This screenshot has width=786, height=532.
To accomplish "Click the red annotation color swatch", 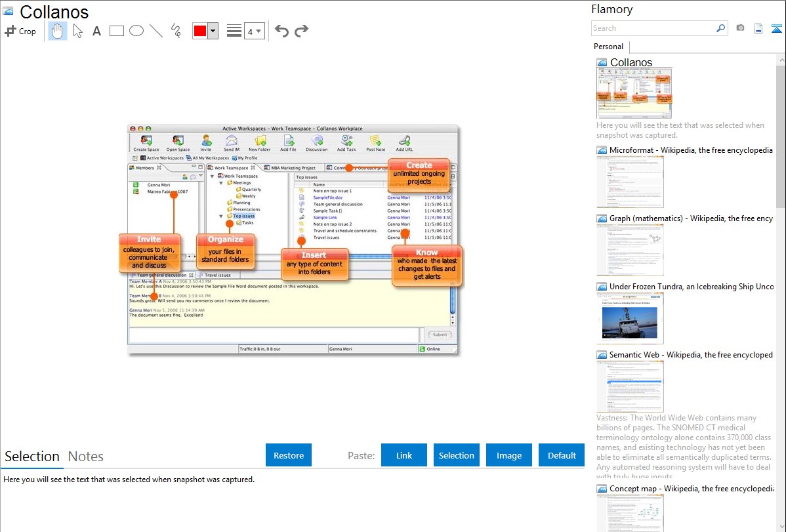I will 200,31.
